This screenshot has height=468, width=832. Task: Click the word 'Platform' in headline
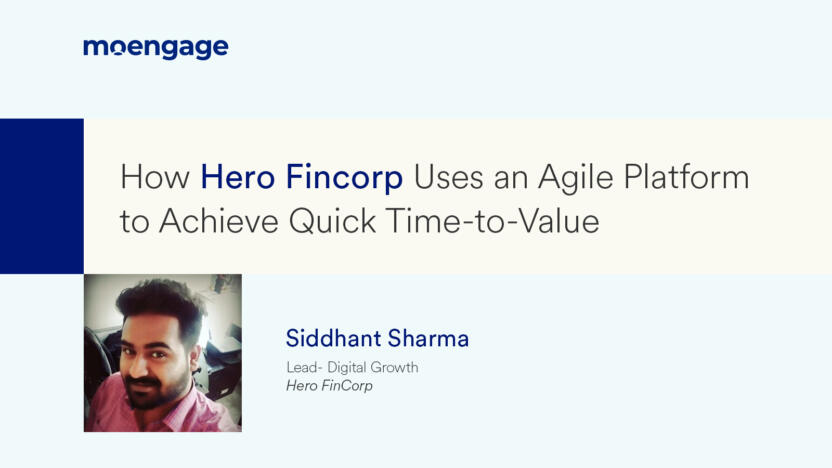pyautogui.click(x=687, y=177)
